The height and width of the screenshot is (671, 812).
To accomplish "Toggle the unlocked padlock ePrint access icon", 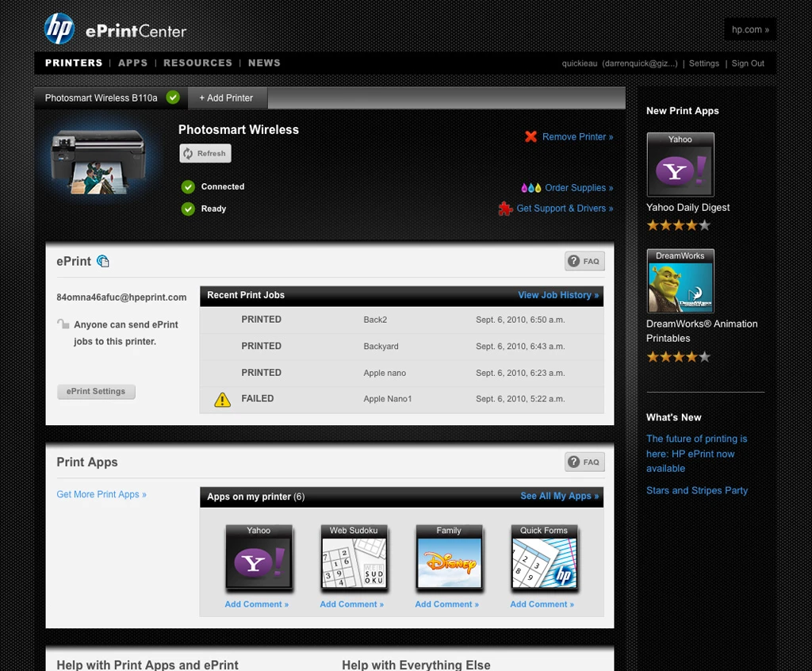I will 63,324.
